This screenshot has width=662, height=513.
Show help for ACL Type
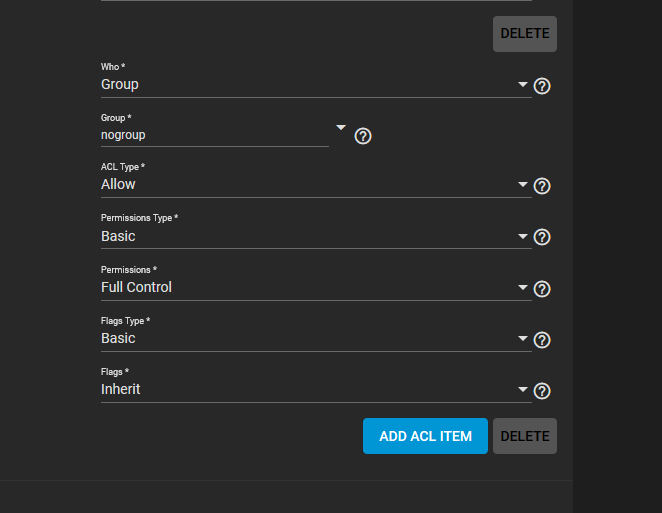542,186
